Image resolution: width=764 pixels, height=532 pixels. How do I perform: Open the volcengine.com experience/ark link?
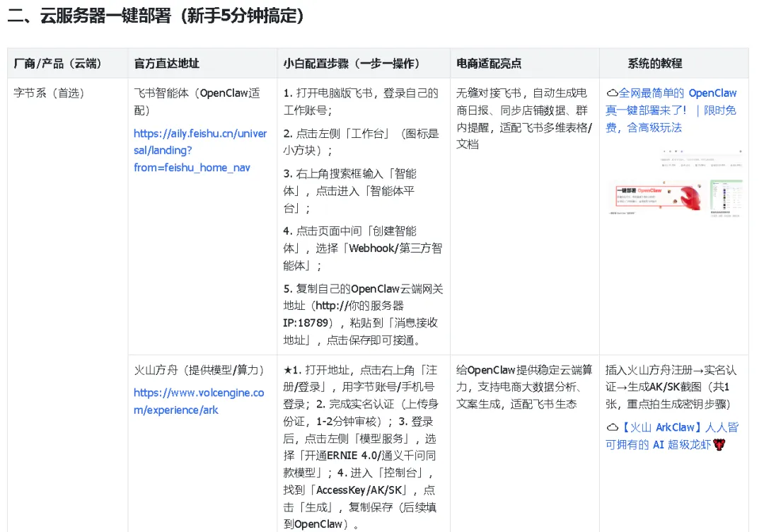point(199,401)
